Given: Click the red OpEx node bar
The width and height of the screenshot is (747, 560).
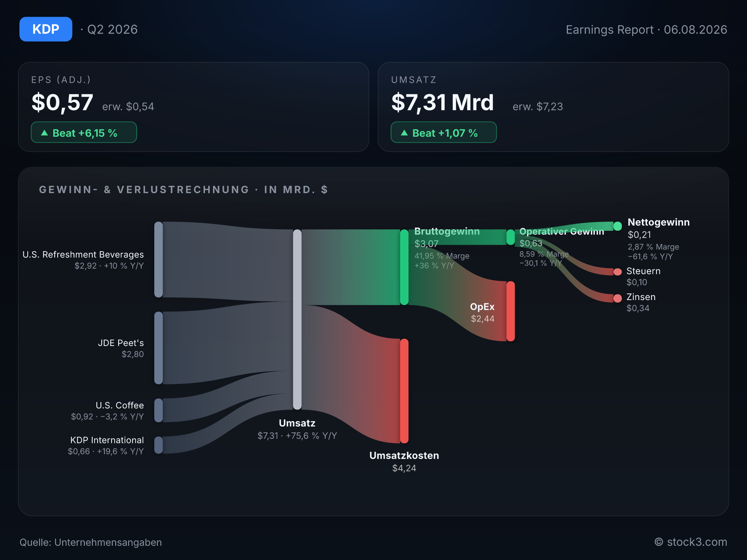Looking at the screenshot, I should click(511, 311).
